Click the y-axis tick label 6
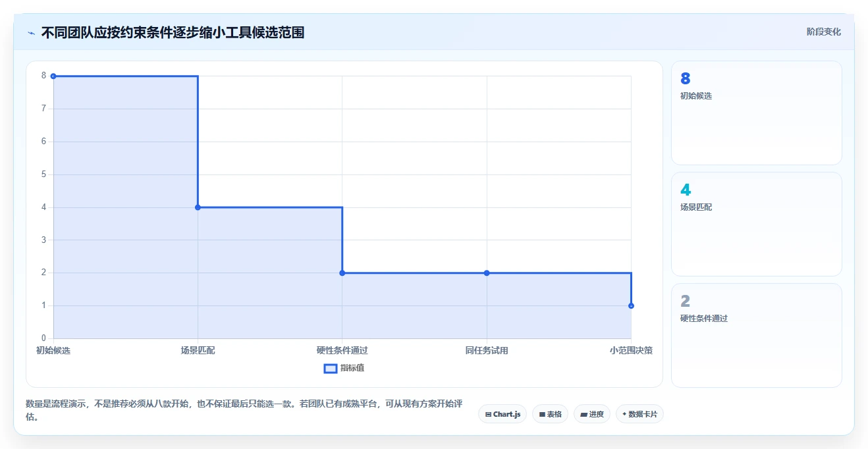Image resolution: width=868 pixels, height=449 pixels. (43, 142)
